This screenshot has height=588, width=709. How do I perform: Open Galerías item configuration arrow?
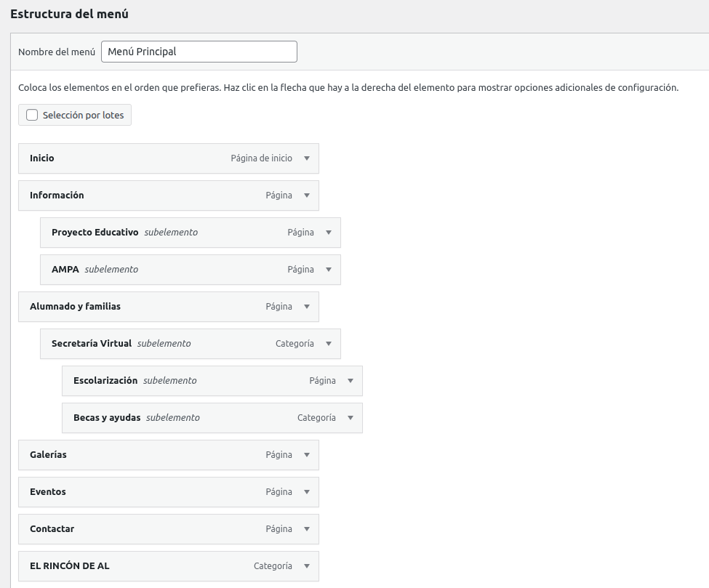pos(307,455)
